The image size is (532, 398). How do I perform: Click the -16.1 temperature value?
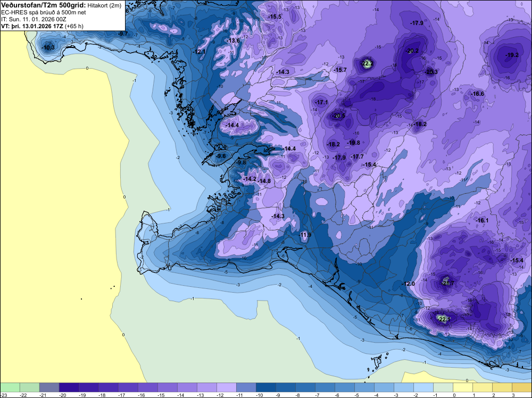(x=482, y=220)
